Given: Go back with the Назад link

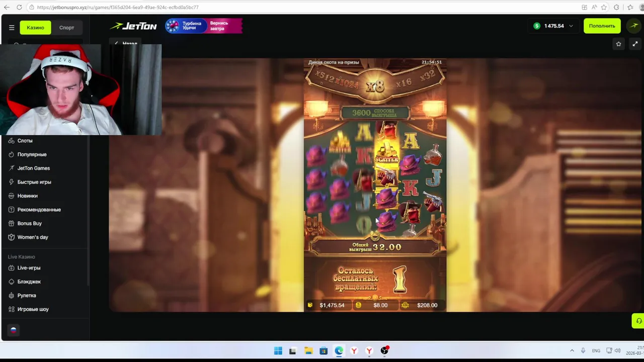Looking at the screenshot, I should (126, 44).
